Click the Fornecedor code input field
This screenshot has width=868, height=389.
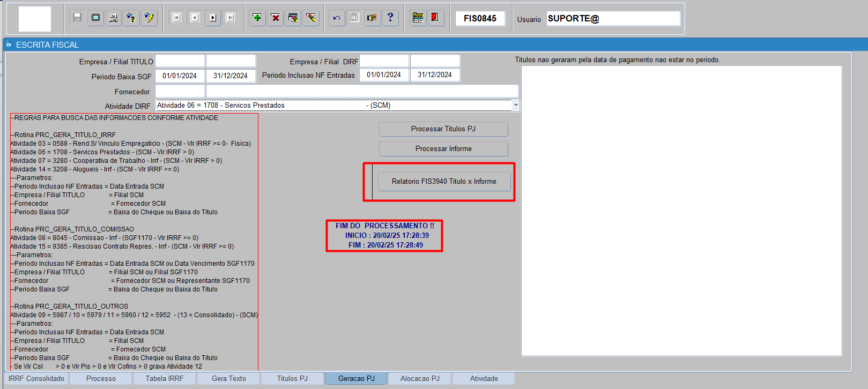coord(180,91)
